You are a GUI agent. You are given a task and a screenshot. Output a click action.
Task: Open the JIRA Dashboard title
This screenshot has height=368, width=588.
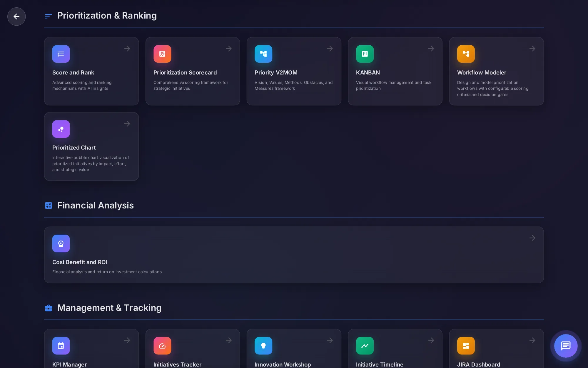click(x=479, y=364)
